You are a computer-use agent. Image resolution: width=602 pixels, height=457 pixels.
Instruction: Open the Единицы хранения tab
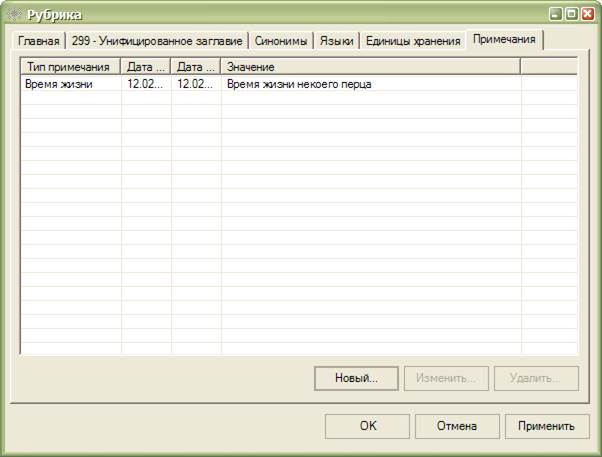point(413,41)
